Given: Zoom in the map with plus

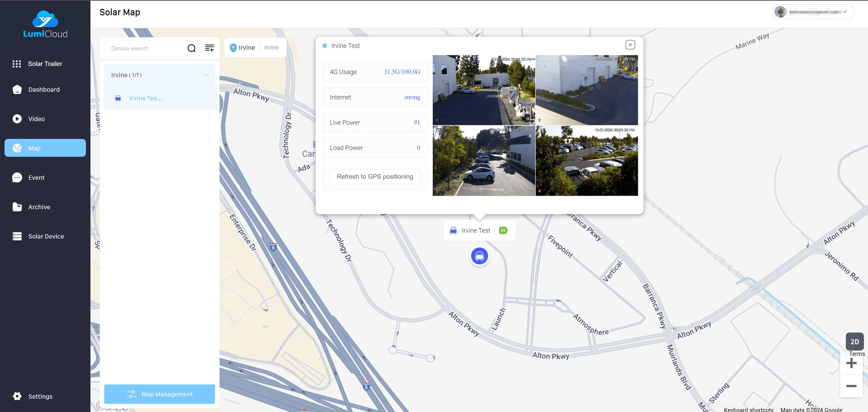Looking at the screenshot, I should click(x=851, y=363).
